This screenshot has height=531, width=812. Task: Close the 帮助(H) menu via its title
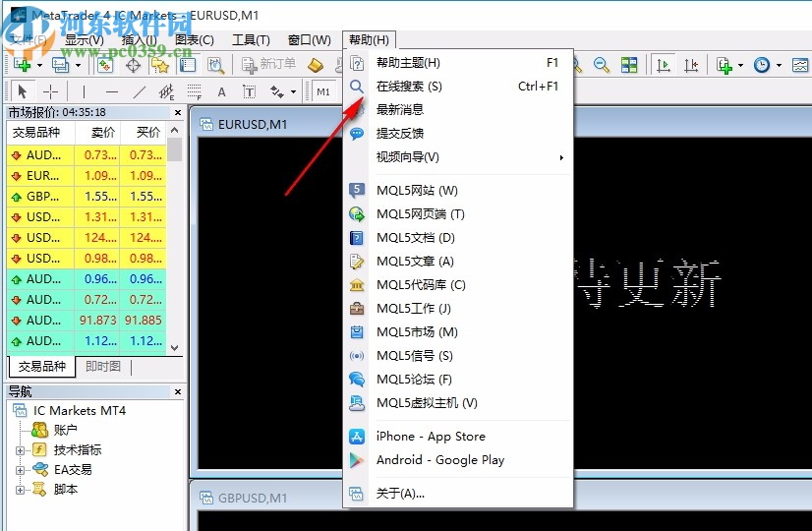(369, 40)
